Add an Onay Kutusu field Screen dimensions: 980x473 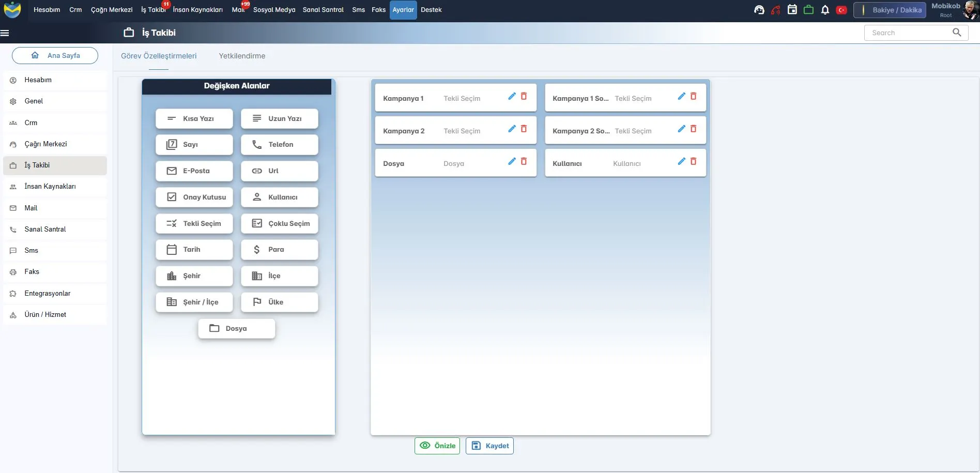pos(194,197)
